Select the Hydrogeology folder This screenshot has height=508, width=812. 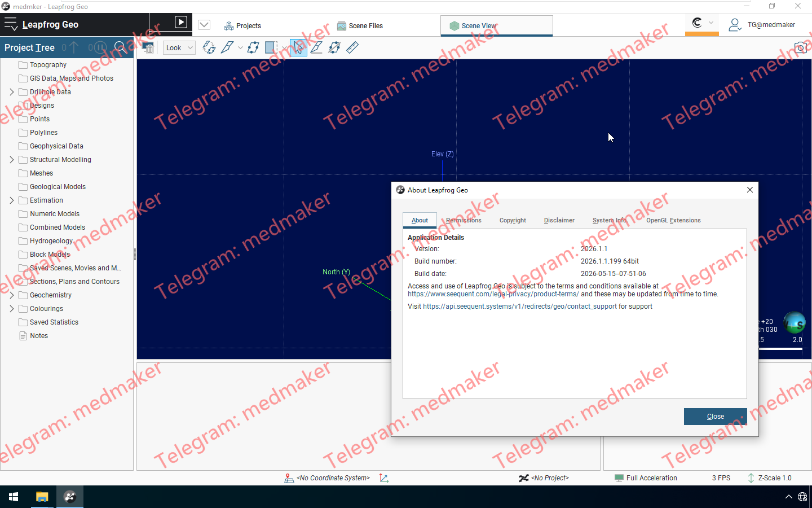[51, 241]
